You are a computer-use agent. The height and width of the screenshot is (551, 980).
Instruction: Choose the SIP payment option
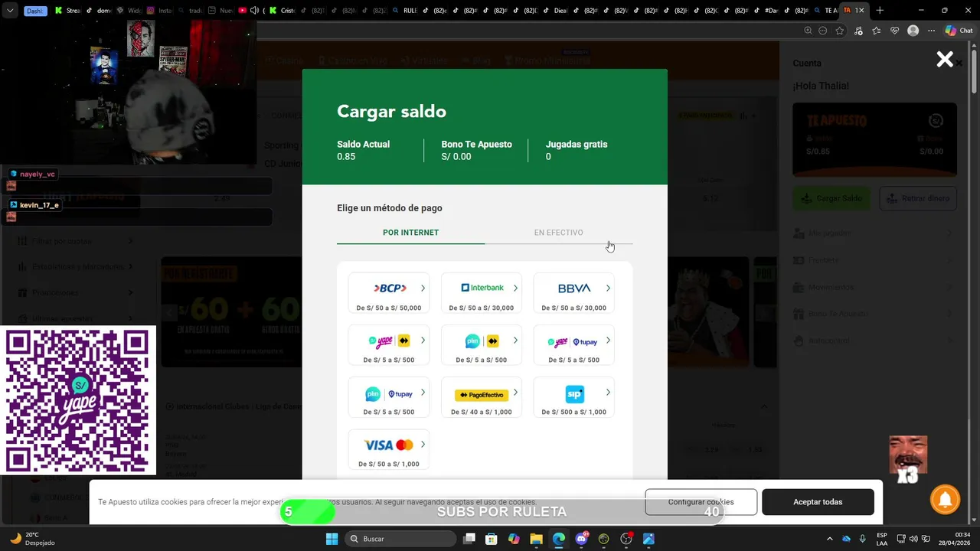(574, 397)
